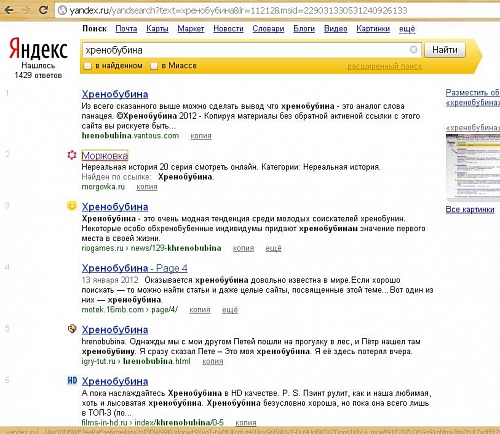Click '13 января 2012' date text
Screen dimensions: 500x434
tap(110, 280)
